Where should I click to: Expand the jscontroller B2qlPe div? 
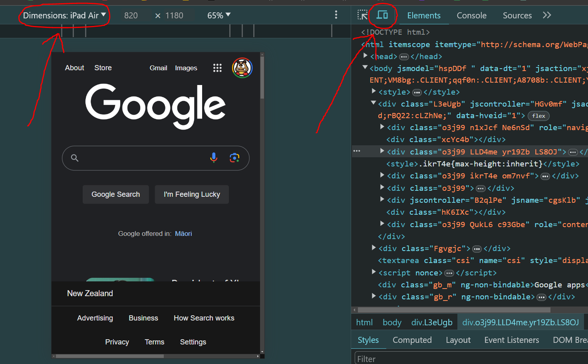(382, 199)
